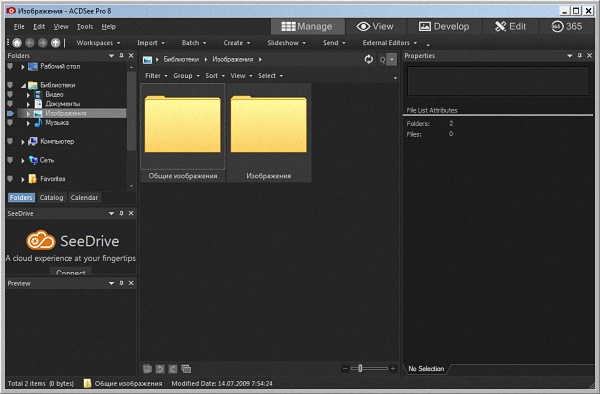Click the quick search magnifier field

click(x=382, y=60)
